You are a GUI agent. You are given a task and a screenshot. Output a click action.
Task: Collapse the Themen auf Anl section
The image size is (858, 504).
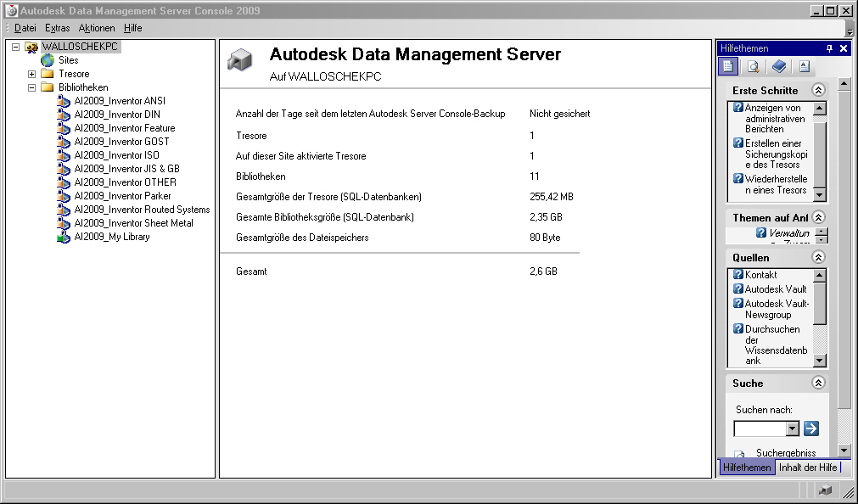818,217
